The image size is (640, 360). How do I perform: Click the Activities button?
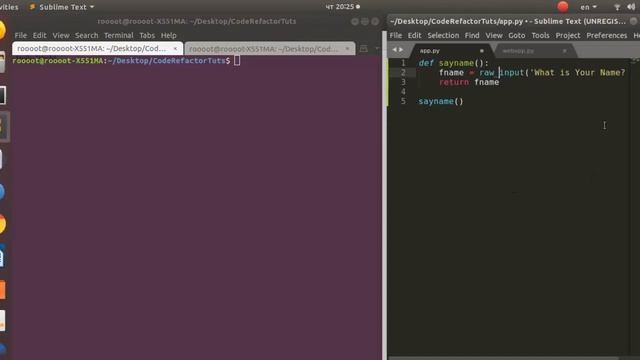[9, 7]
